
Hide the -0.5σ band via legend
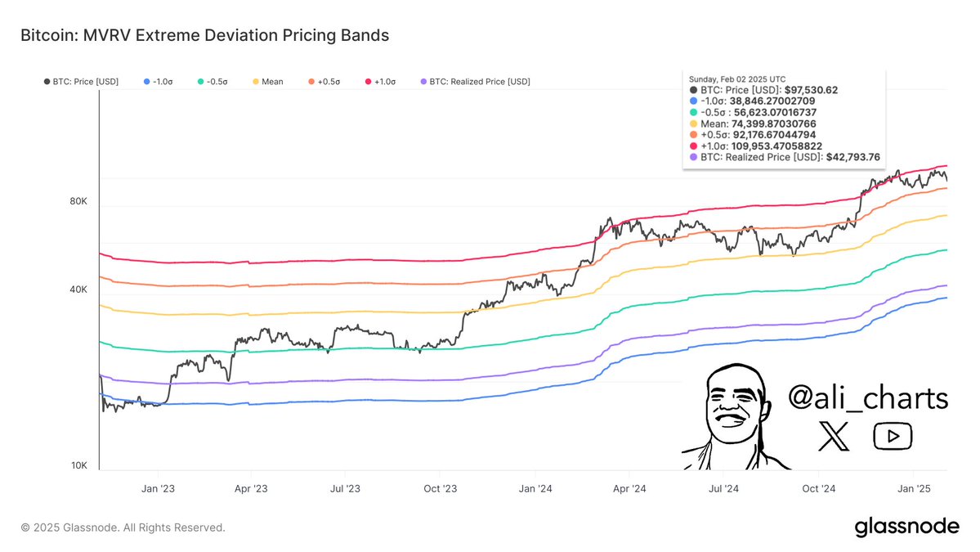click(216, 82)
